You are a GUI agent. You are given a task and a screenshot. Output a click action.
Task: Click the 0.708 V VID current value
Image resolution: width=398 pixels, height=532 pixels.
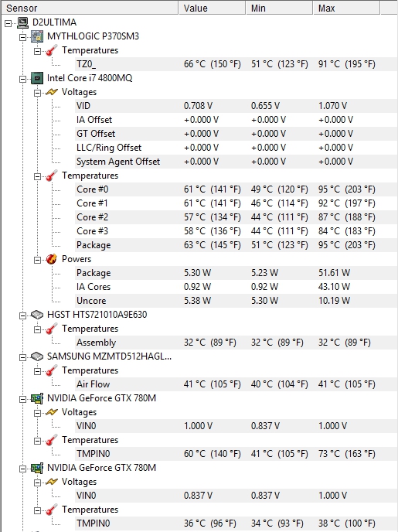coord(198,106)
